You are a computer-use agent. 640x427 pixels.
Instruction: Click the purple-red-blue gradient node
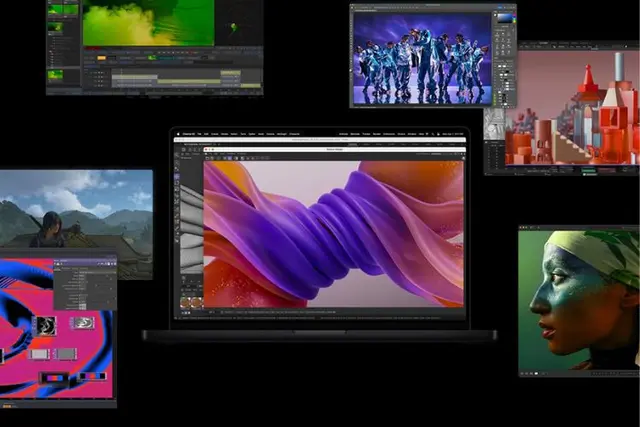[x=54, y=378]
